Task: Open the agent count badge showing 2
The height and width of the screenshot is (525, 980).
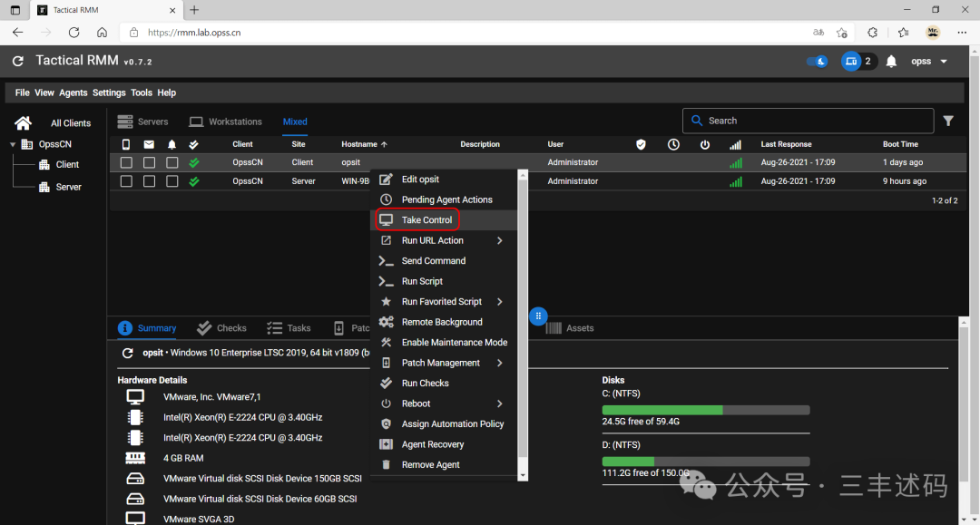Action: coord(858,61)
